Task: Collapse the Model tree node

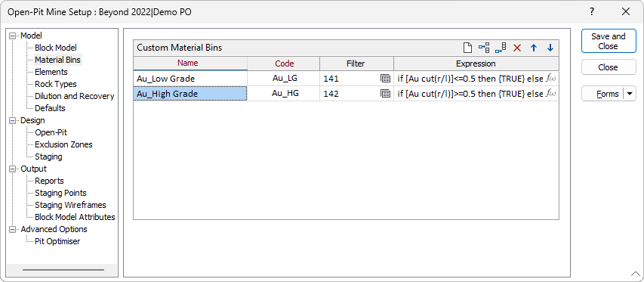Action: 14,36
